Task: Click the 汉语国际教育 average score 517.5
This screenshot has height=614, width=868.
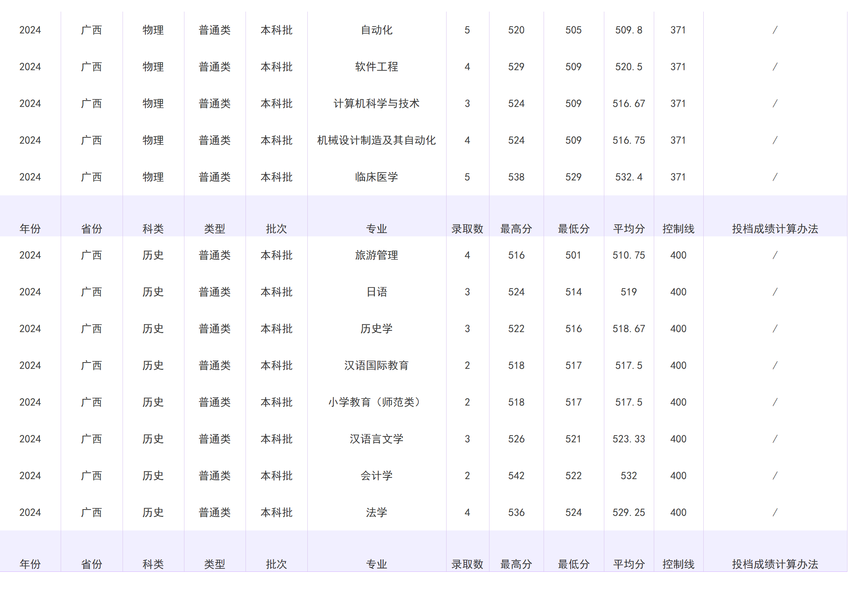Action: [628, 365]
